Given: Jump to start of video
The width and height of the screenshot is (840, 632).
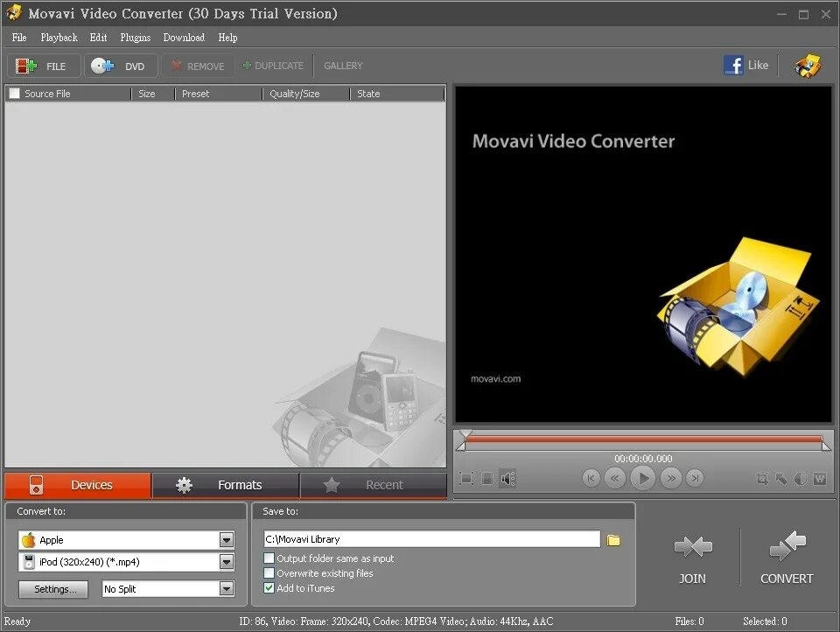Looking at the screenshot, I should [591, 478].
